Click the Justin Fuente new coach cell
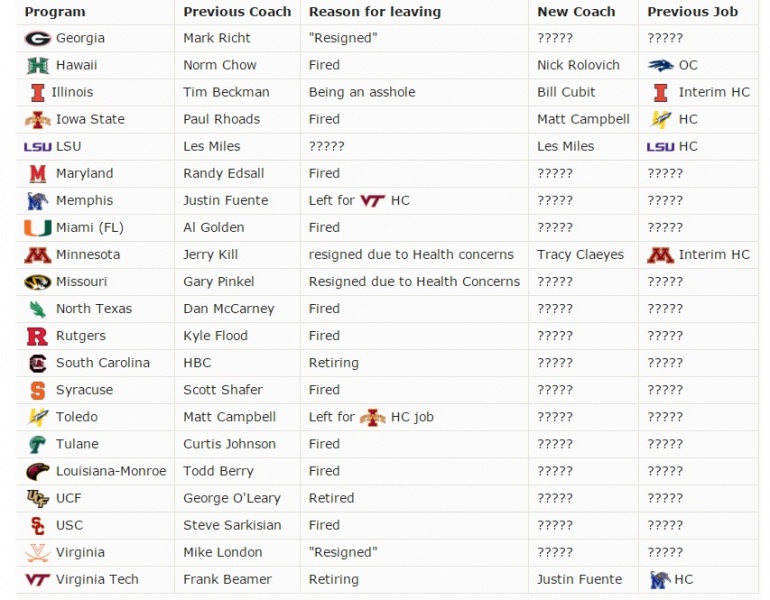Viewport: 770px width, 600px height. [x=579, y=579]
